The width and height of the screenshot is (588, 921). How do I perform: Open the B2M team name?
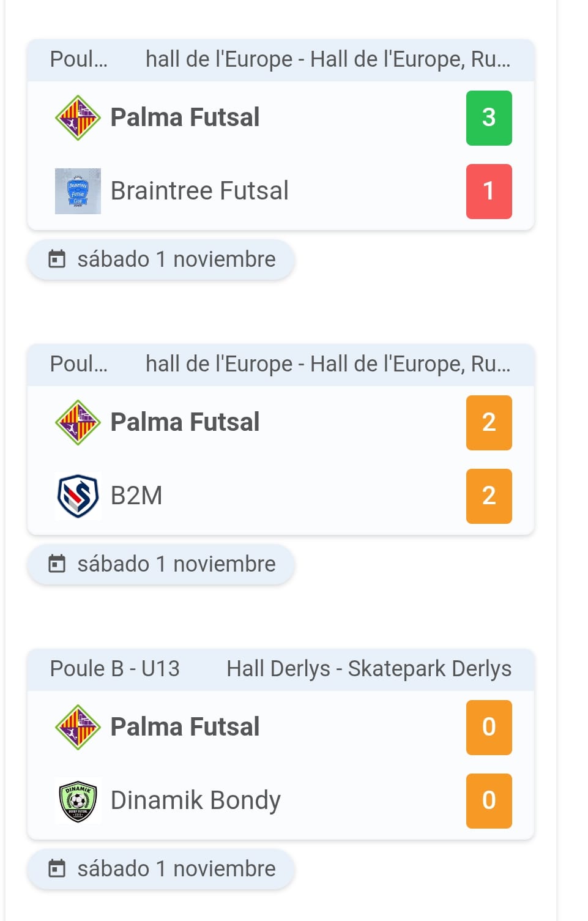136,496
